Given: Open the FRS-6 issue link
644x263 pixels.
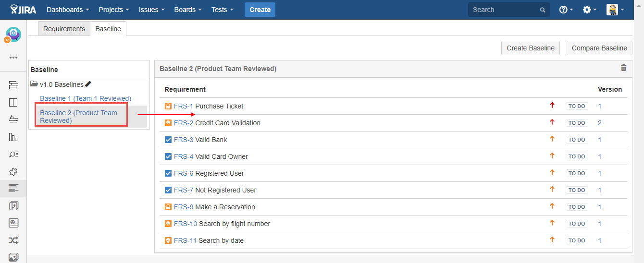Looking at the screenshot, I should point(184,173).
